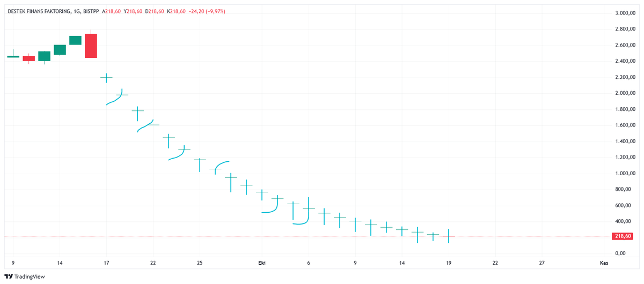Click the 1.000,00 price axis label
Image resolution: width=644 pixels, height=284 pixels.
coord(625,173)
